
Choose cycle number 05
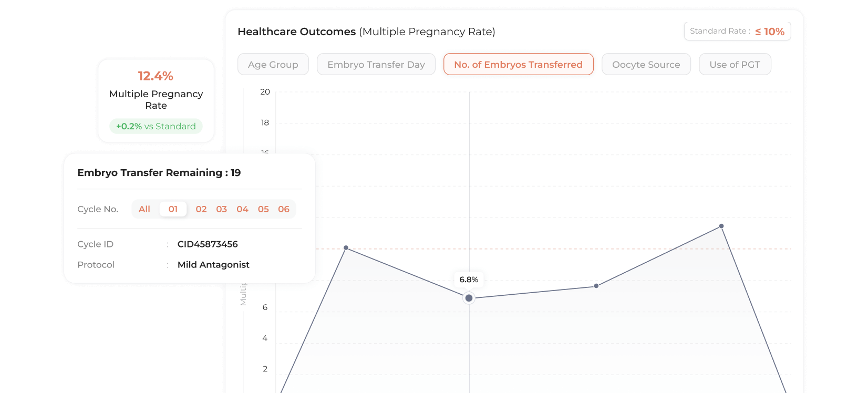coord(263,209)
